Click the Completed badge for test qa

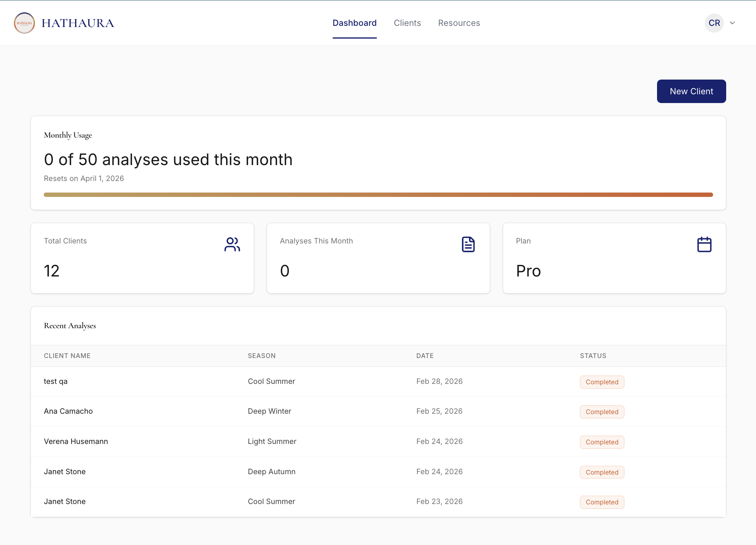click(602, 382)
